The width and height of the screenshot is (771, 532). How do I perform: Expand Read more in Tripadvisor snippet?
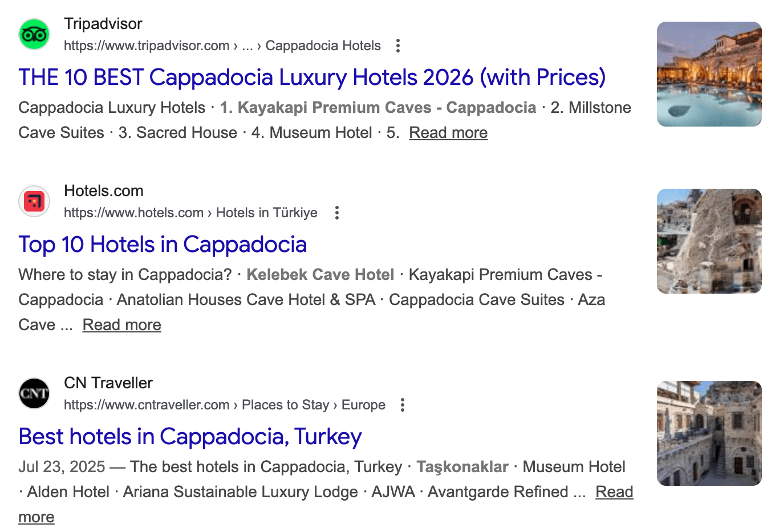448,133
